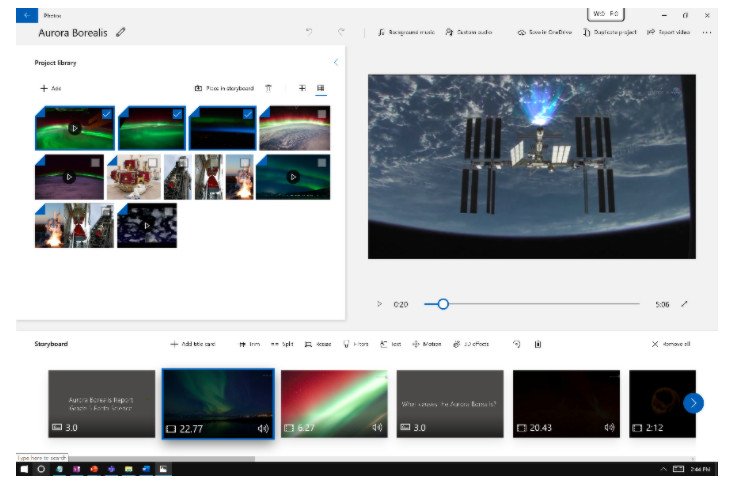Jump to the end of the preview seek bar
Screen dimensions: 732x493
click(639, 304)
